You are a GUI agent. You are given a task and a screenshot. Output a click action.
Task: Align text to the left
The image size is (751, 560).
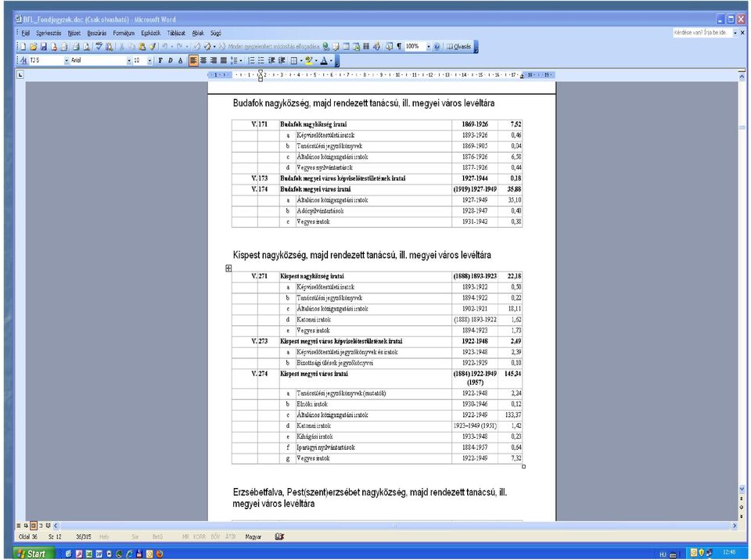[193, 60]
